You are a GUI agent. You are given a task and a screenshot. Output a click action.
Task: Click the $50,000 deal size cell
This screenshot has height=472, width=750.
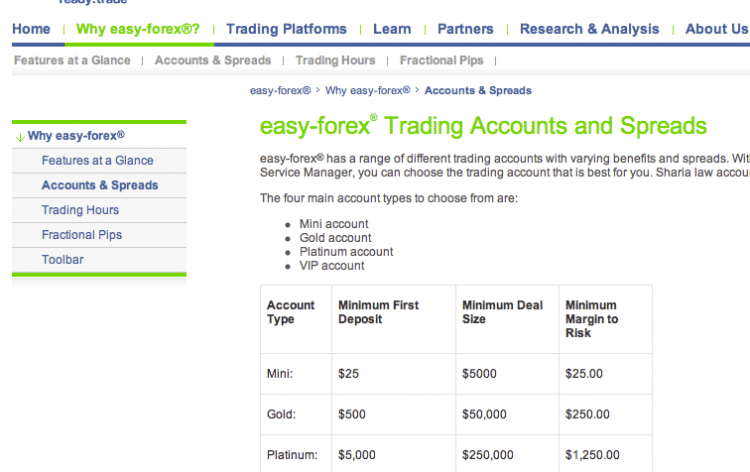(484, 414)
